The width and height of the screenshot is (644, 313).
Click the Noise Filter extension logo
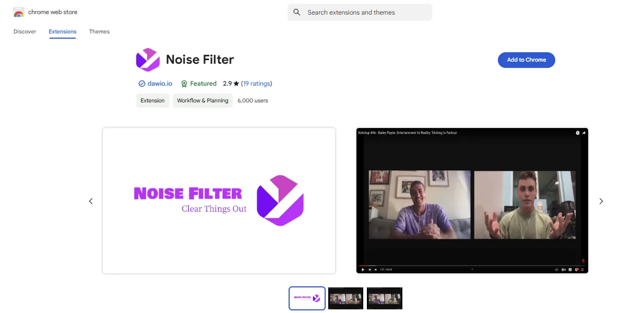pyautogui.click(x=148, y=60)
